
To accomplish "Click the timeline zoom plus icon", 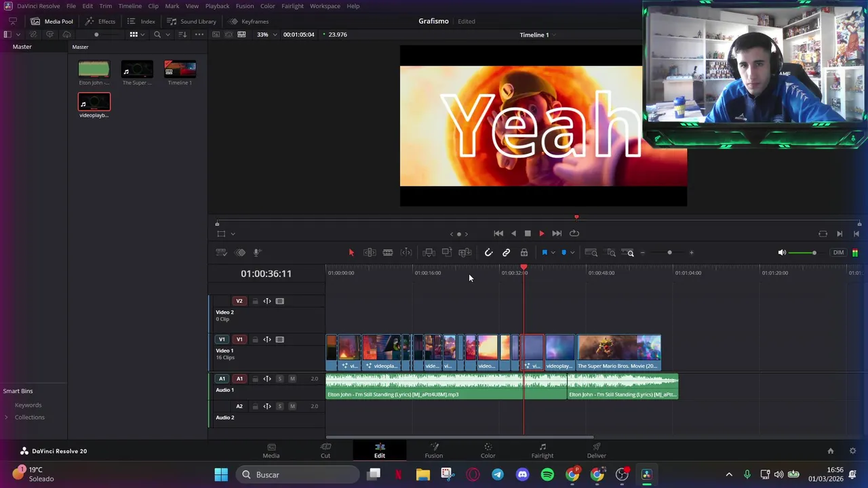I will coord(691,253).
